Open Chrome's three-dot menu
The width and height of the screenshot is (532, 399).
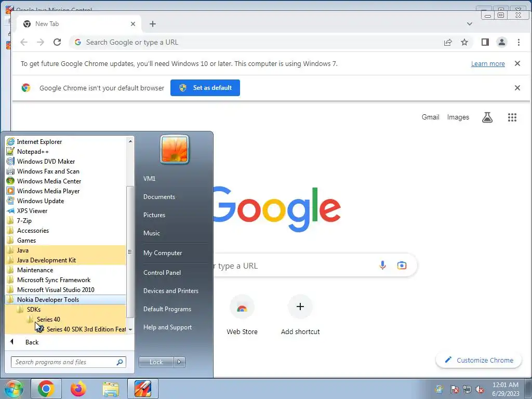[518, 42]
